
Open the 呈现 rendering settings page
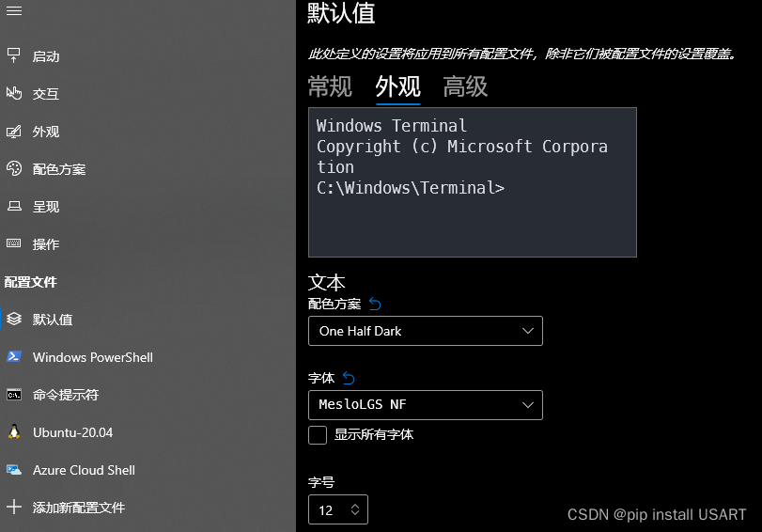pos(46,207)
